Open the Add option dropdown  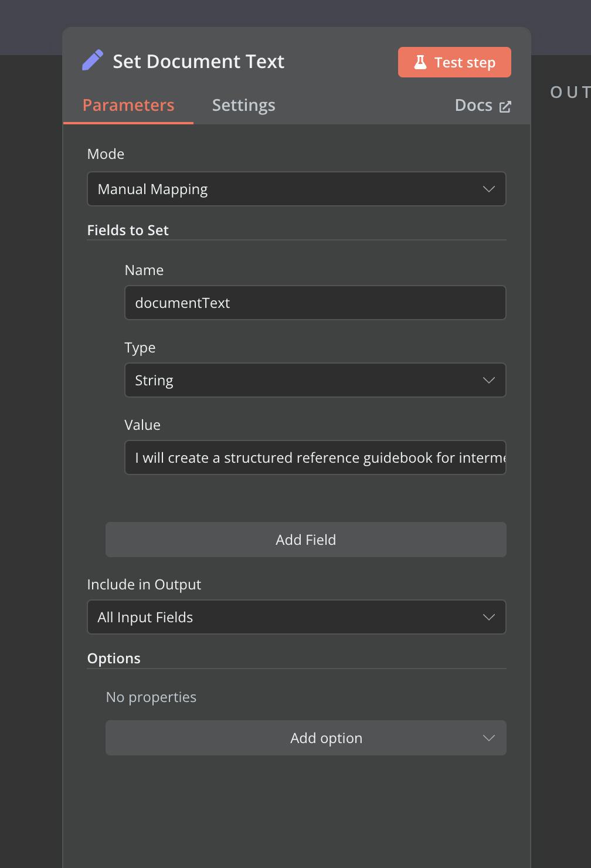point(305,738)
